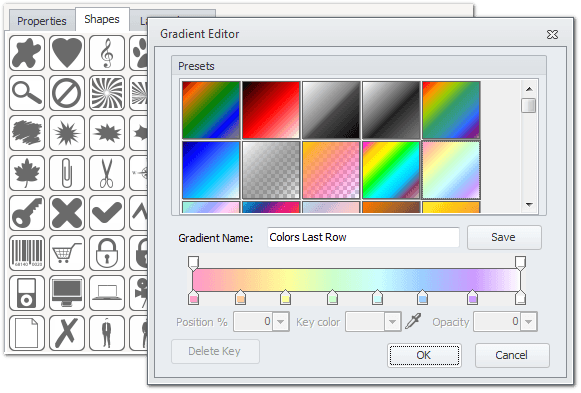Select the left opacity stop marker
Viewport: 581px width, 393px height.
(193, 263)
